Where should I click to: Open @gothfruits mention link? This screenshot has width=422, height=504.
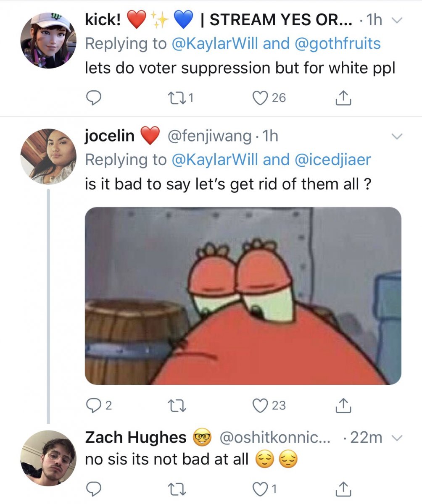tap(338, 44)
